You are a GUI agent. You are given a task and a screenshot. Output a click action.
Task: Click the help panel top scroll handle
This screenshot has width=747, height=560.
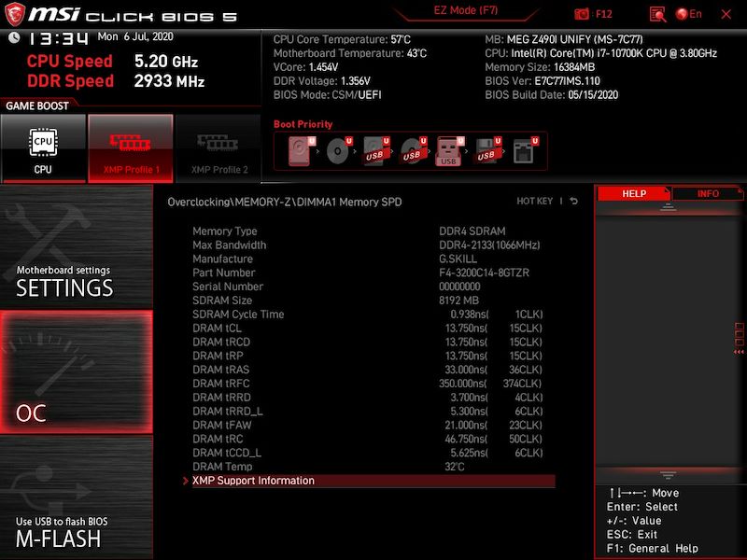(x=668, y=207)
